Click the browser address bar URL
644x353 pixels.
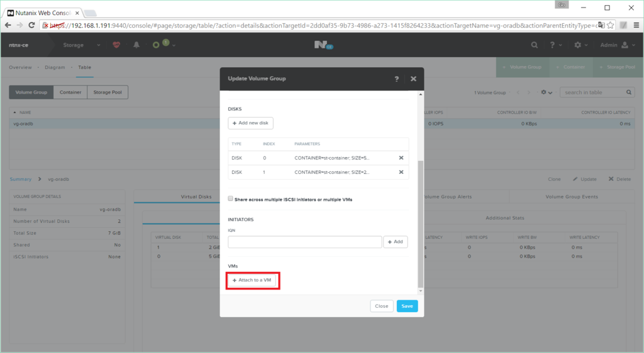point(323,25)
